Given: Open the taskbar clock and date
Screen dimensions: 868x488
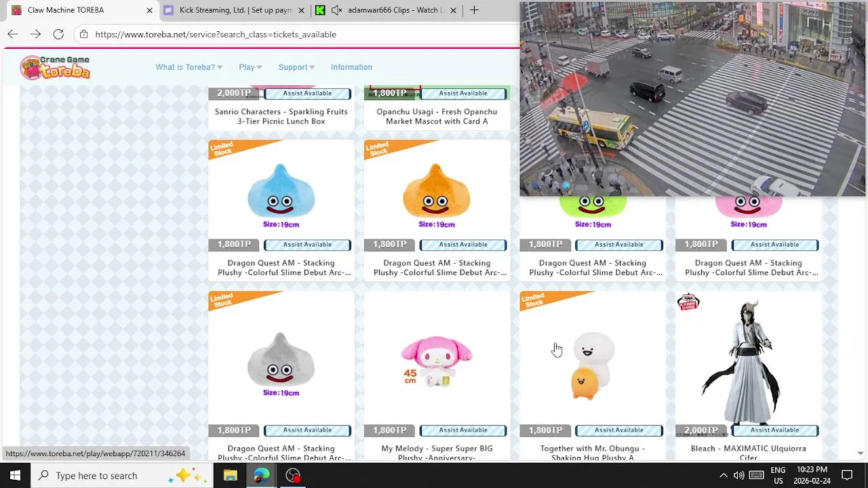Looking at the screenshot, I should pos(812,475).
